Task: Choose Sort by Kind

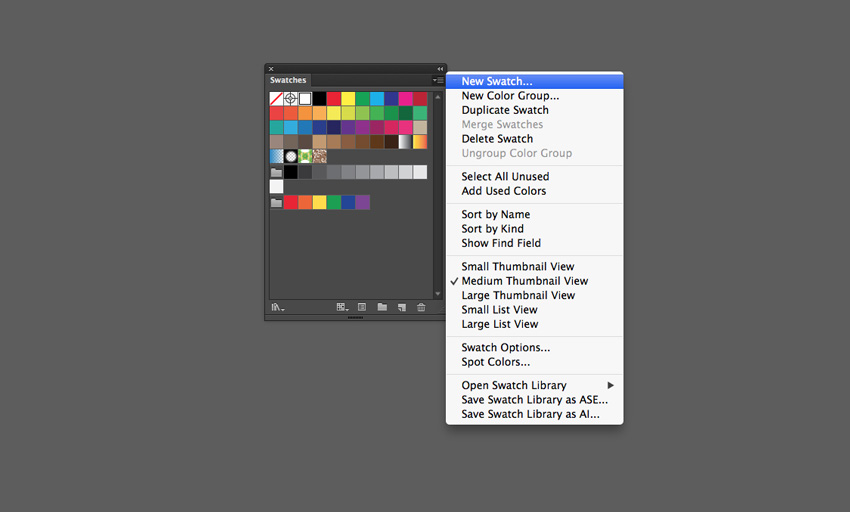Action: point(535,229)
